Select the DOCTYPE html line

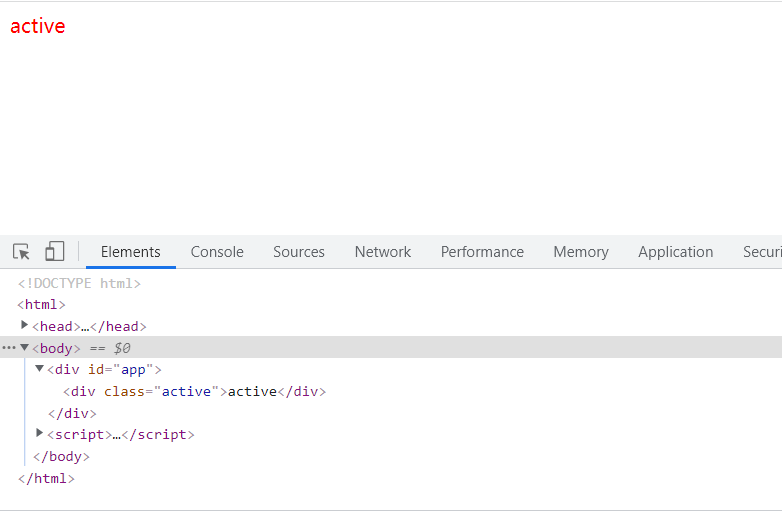point(79,283)
